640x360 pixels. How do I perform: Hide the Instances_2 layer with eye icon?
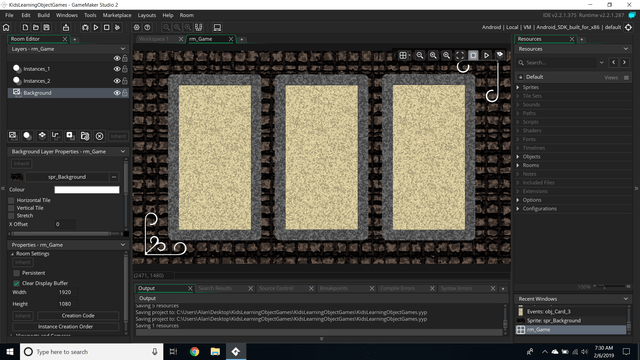[x=117, y=81]
